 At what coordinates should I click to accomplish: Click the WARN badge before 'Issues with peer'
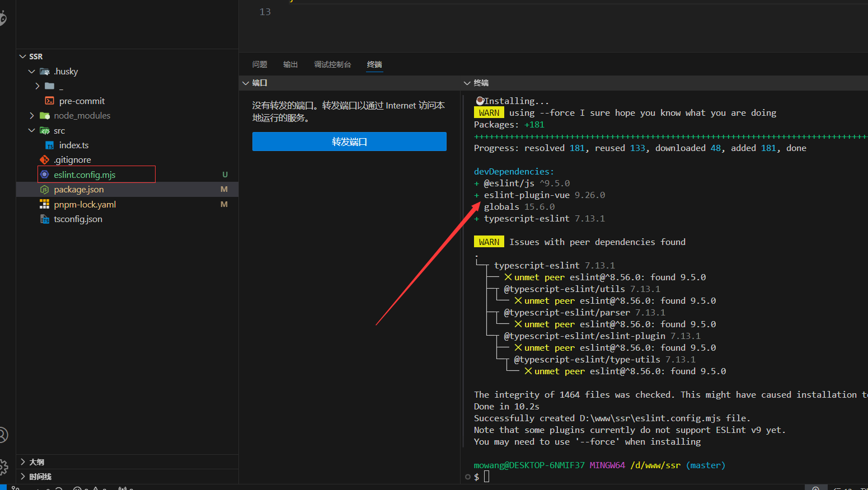(489, 242)
